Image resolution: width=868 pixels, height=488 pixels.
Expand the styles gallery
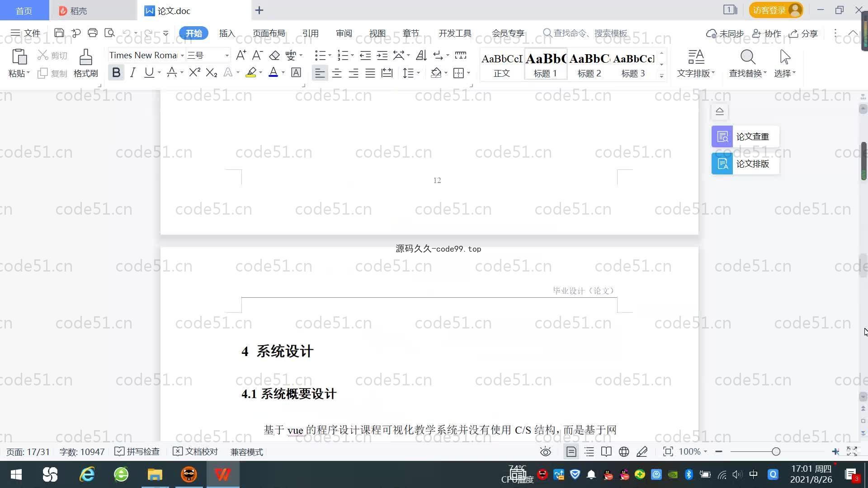(x=661, y=76)
